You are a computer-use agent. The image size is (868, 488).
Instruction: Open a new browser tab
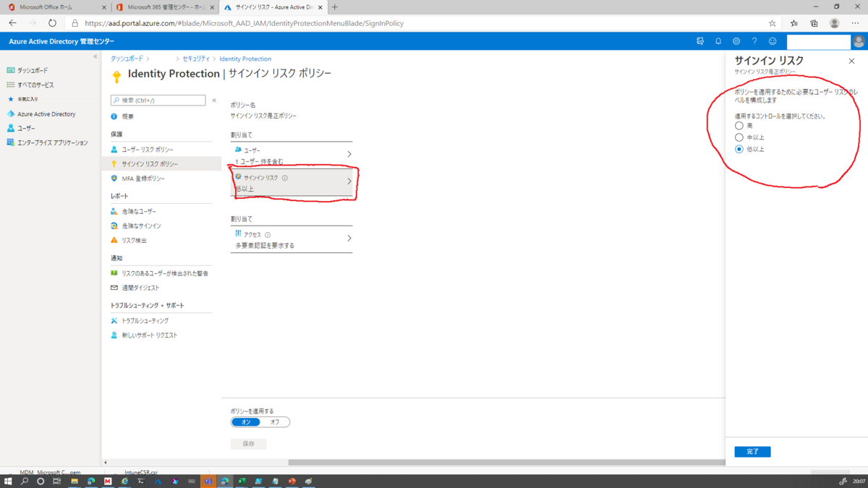[335, 7]
